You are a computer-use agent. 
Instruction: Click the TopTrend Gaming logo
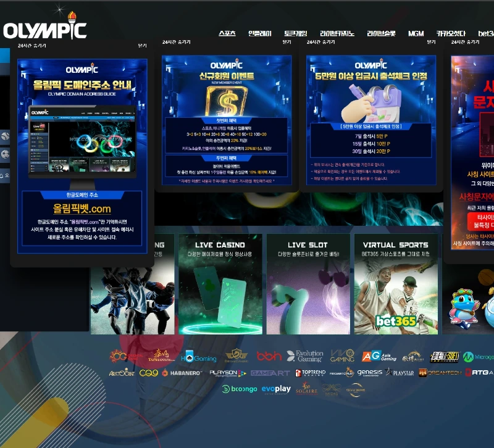click(x=311, y=373)
